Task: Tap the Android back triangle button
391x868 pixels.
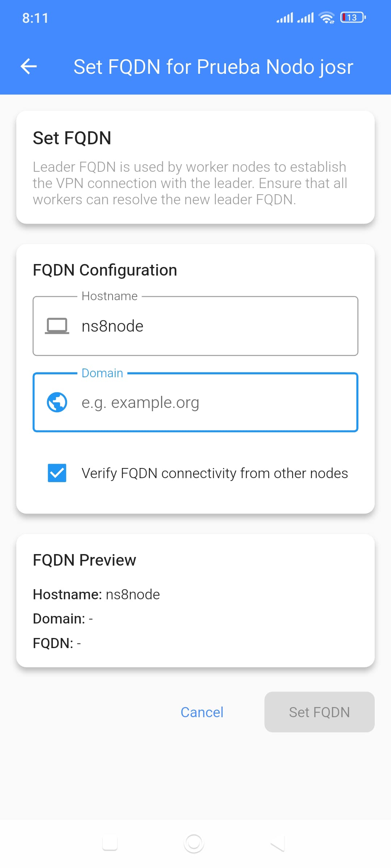Action: click(x=278, y=843)
